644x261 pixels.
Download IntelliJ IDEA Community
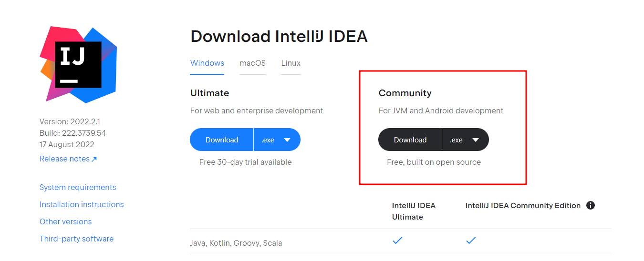[410, 140]
